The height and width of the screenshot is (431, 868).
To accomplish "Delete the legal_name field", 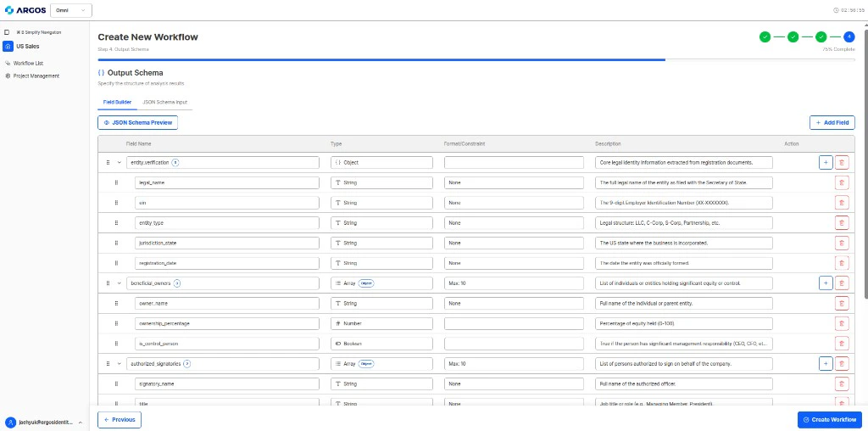I will (x=842, y=182).
